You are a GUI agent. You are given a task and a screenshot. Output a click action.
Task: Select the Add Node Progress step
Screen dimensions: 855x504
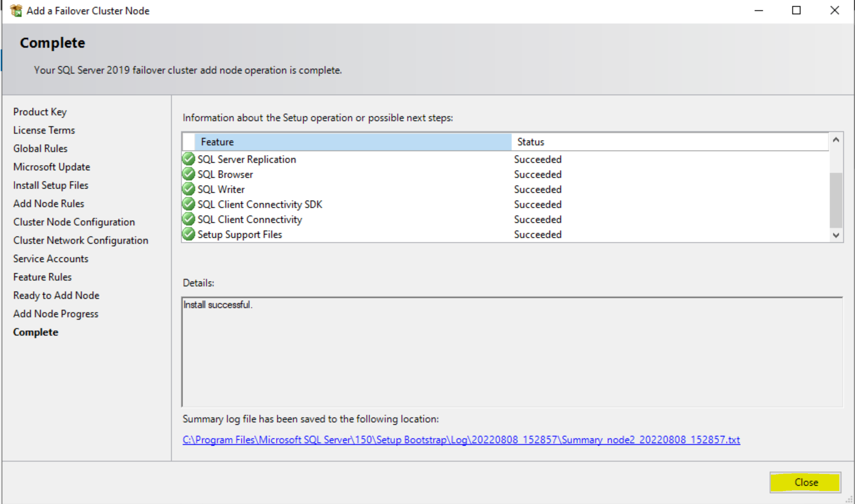coord(56,313)
